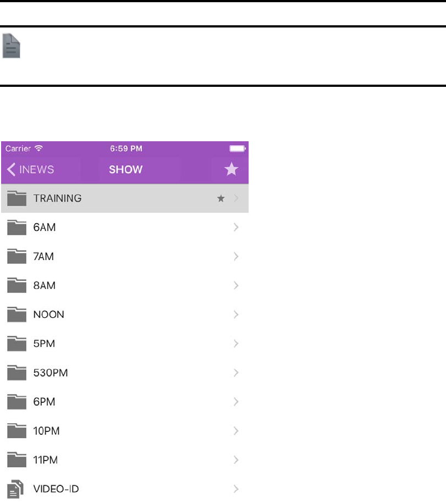Click the document icon at page top
Image resolution: width=446 pixels, height=504 pixels.
12,46
